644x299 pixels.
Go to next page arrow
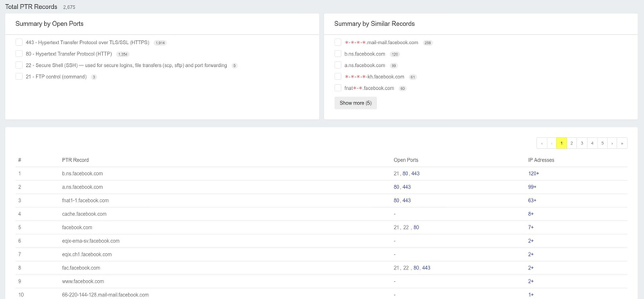(x=612, y=143)
